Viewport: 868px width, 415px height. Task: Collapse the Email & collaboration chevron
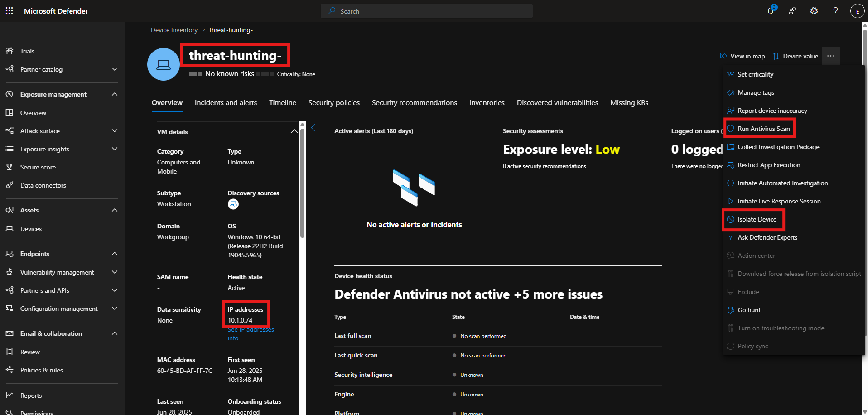tap(115, 333)
